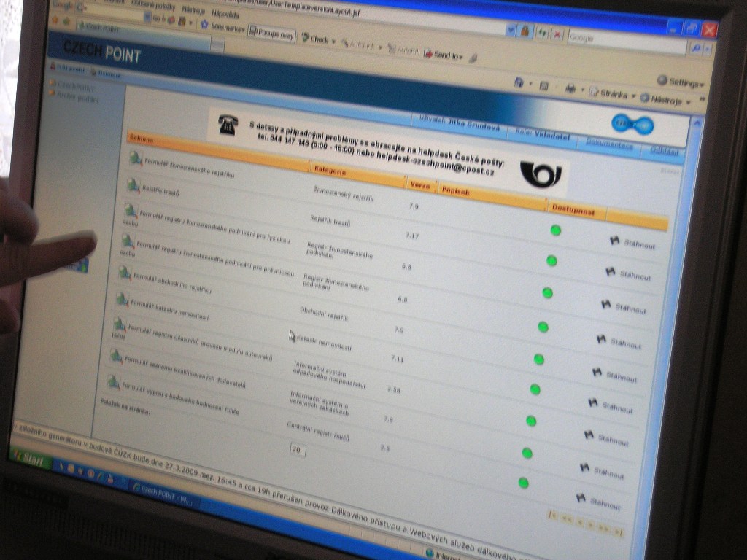Click the items-per-page field showing 20
Screen dimensions: 747x560
pyautogui.click(x=298, y=449)
